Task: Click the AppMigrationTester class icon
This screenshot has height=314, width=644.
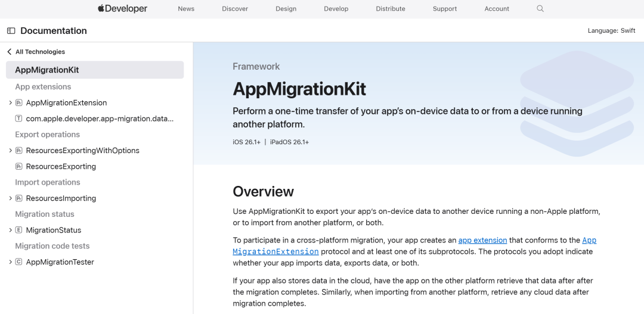Action: [19, 262]
